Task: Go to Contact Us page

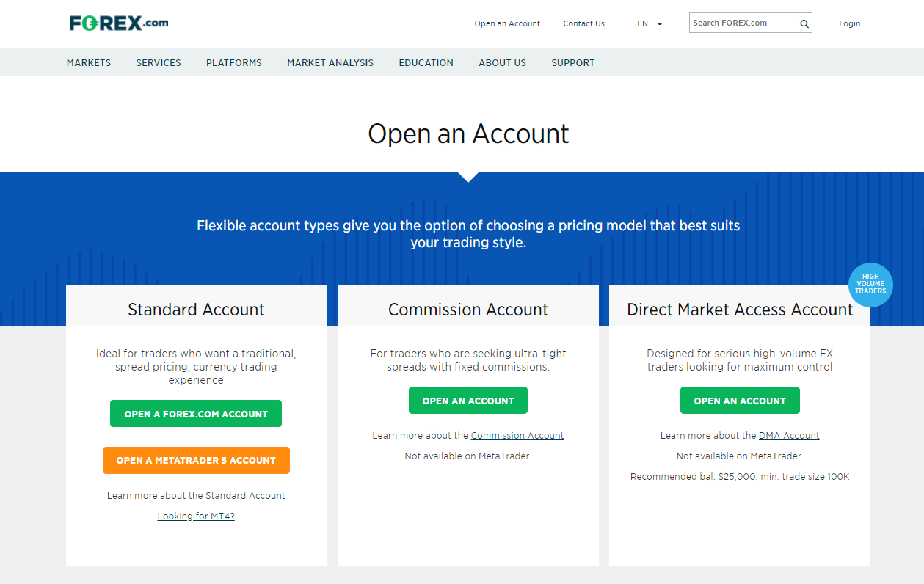Action: pos(584,23)
